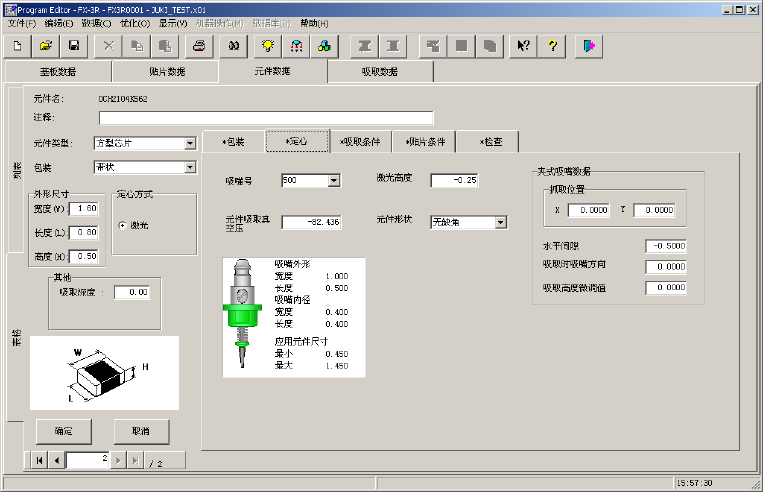
Task: Switch to the 贴片数据 tab
Action: point(166,72)
